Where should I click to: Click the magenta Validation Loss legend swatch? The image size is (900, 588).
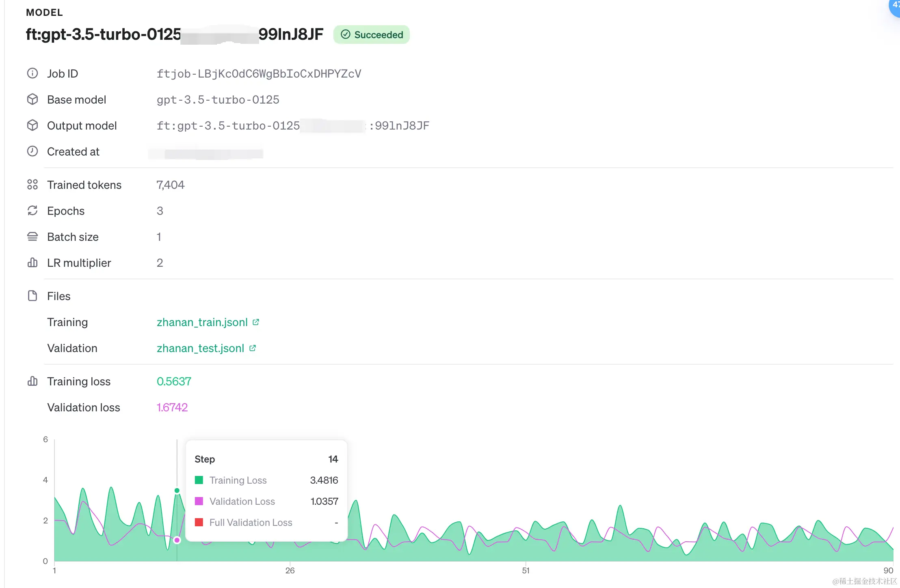click(199, 501)
